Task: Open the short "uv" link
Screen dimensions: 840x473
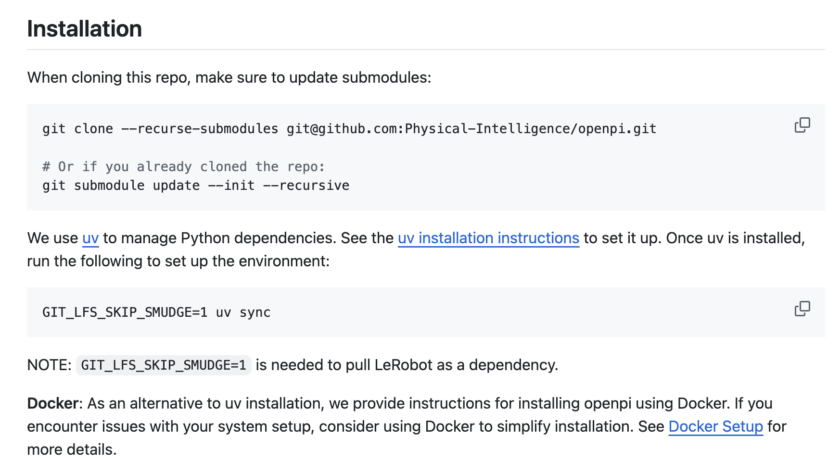Action: coord(90,238)
